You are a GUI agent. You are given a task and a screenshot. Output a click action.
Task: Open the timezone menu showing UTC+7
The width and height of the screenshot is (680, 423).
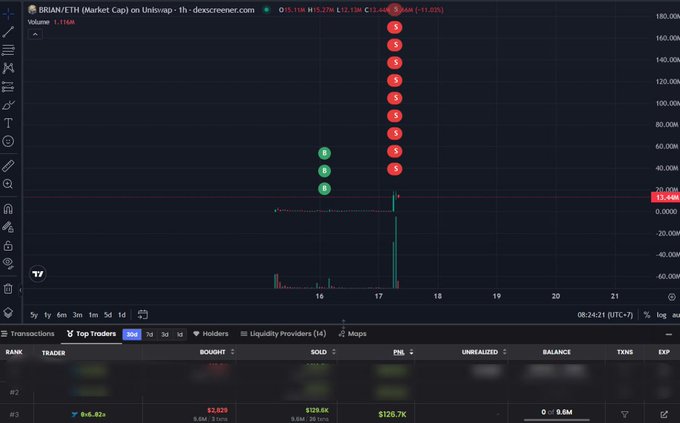(x=605, y=315)
